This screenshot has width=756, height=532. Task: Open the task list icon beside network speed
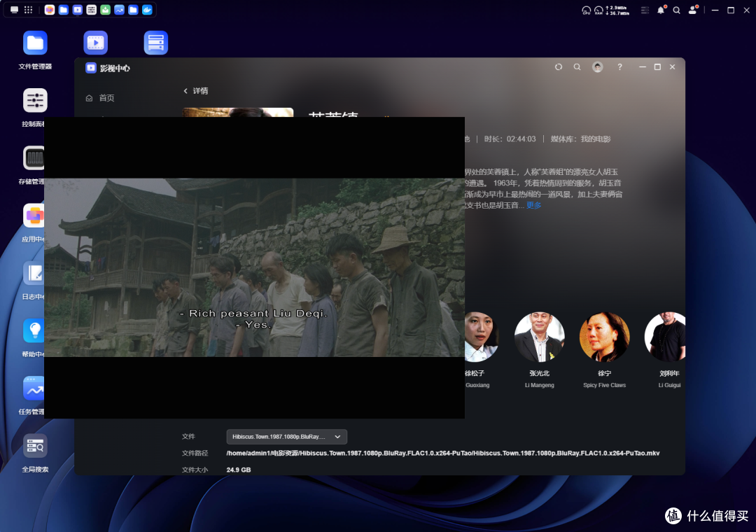(645, 10)
